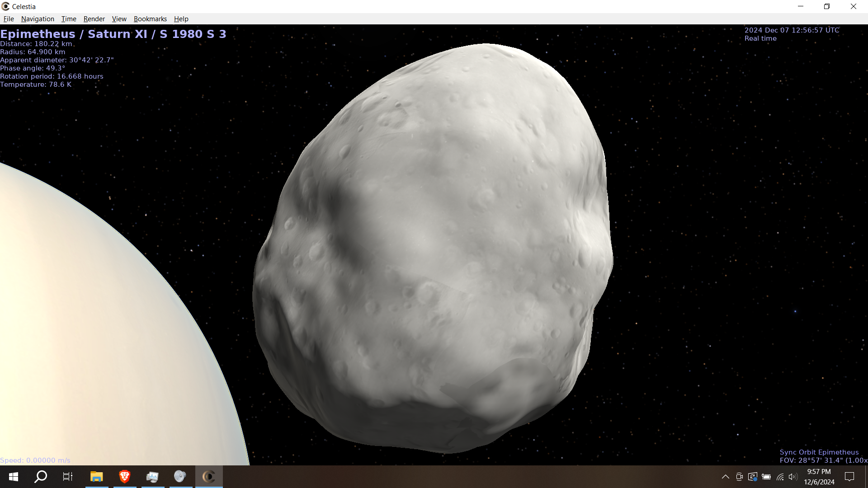868x488 pixels.
Task: Open the Bookmarks menu
Action: point(150,19)
